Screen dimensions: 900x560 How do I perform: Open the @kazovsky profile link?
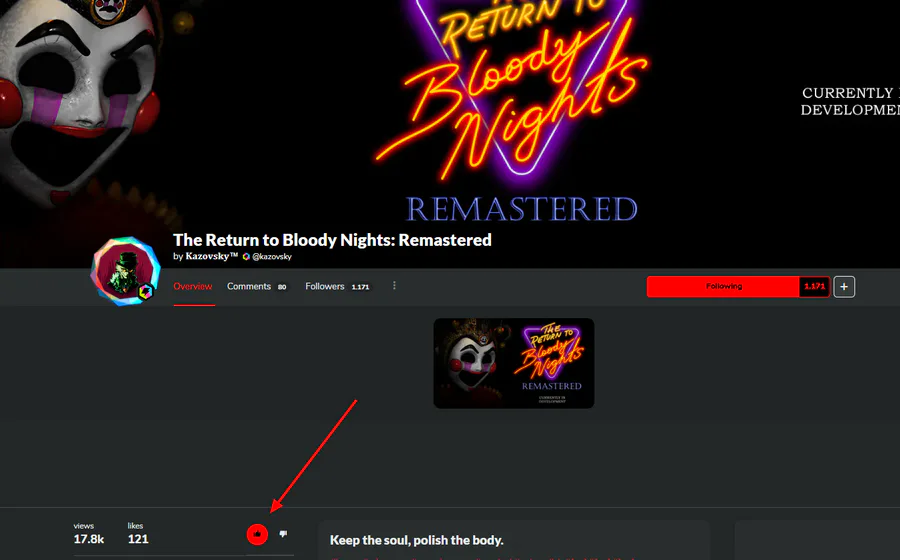coord(272,256)
